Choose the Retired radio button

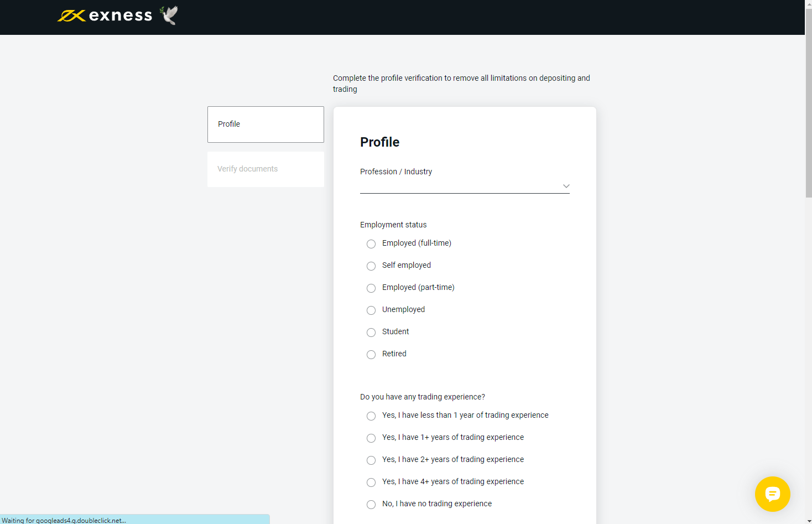tap(371, 355)
